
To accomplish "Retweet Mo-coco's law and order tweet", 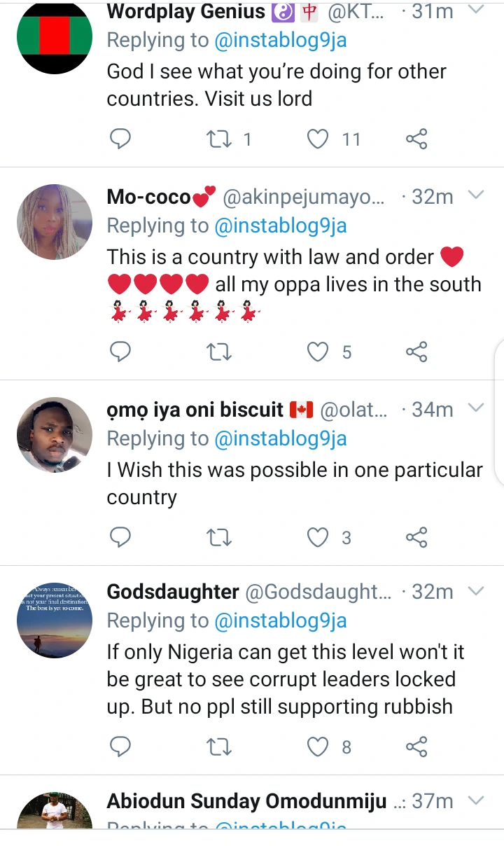I will tap(220, 352).
